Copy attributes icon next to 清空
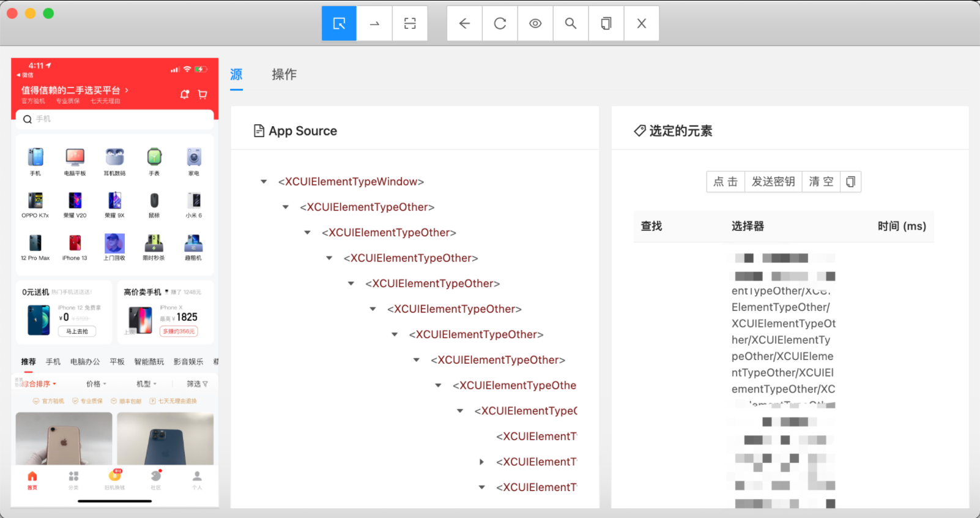Screen dimensions: 980x518 (850, 182)
